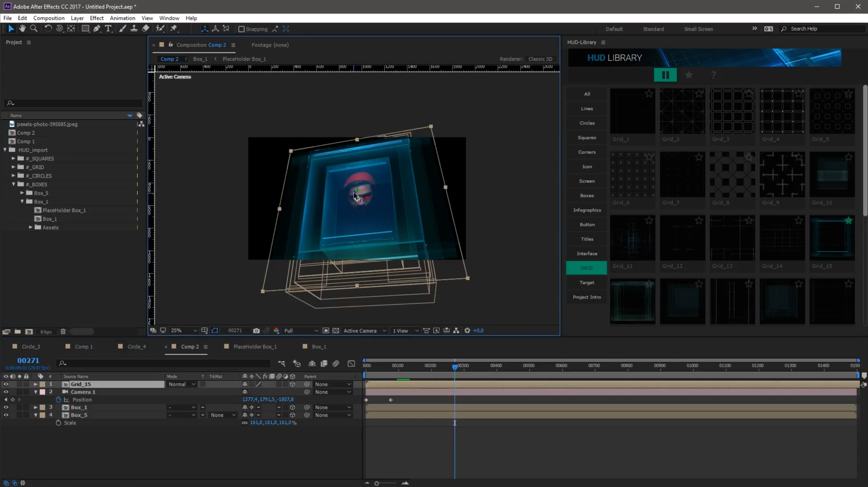Open the Effect menu
868x487 pixels.
(97, 18)
